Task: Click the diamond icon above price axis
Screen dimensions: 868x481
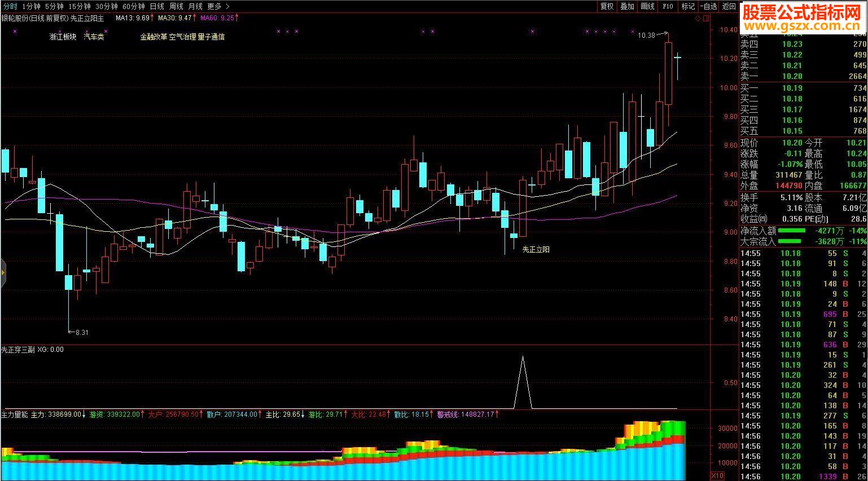Action: click(x=698, y=18)
